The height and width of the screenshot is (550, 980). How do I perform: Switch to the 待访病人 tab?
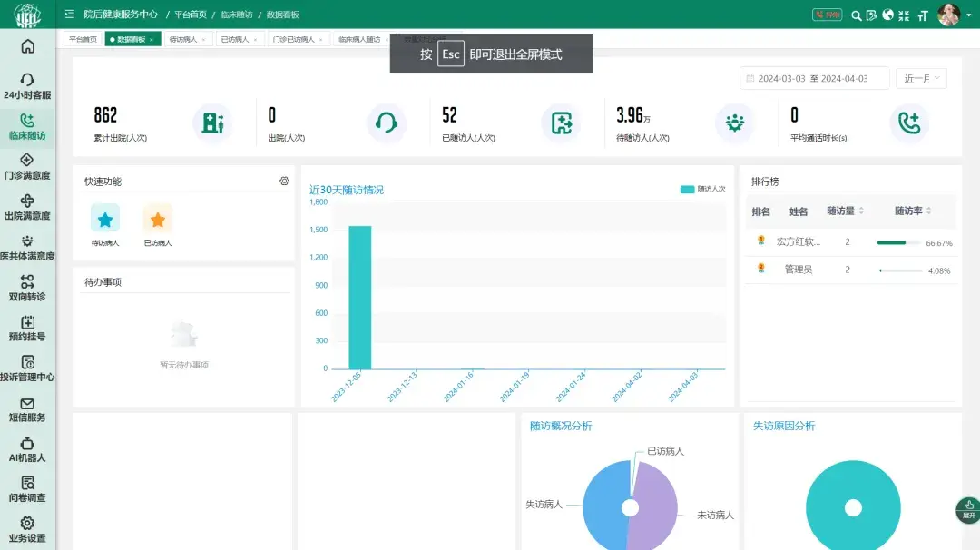tap(188, 39)
